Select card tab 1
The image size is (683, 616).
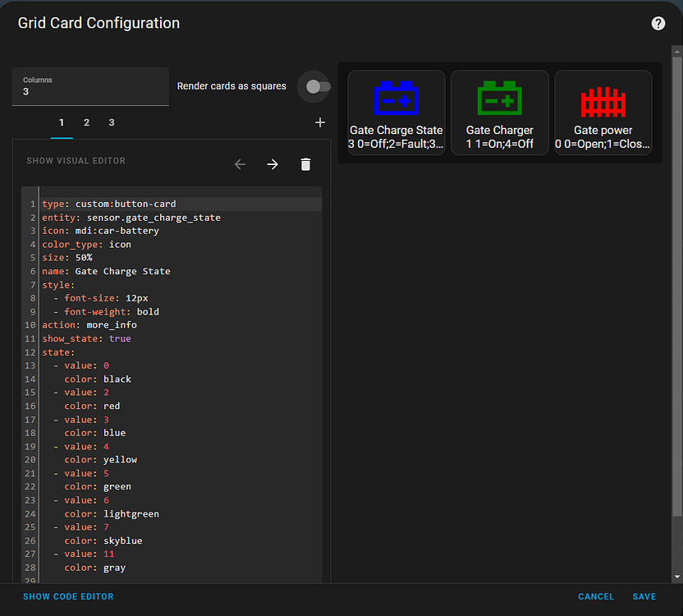(62, 122)
